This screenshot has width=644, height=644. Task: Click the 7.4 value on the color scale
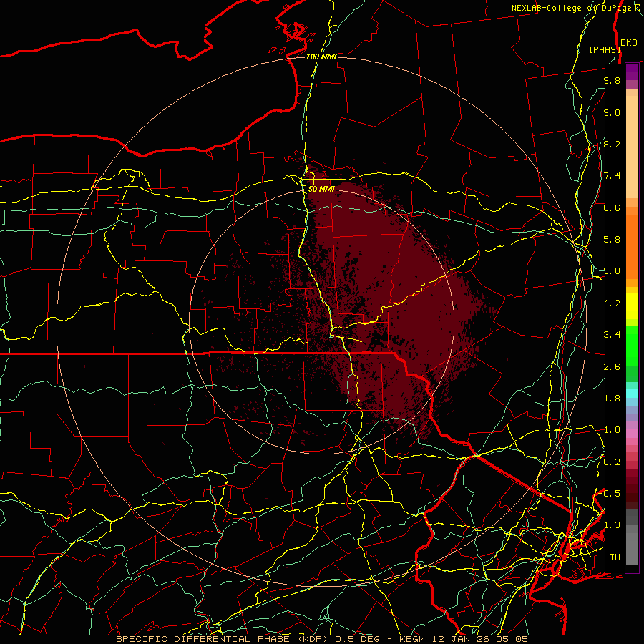click(x=612, y=176)
